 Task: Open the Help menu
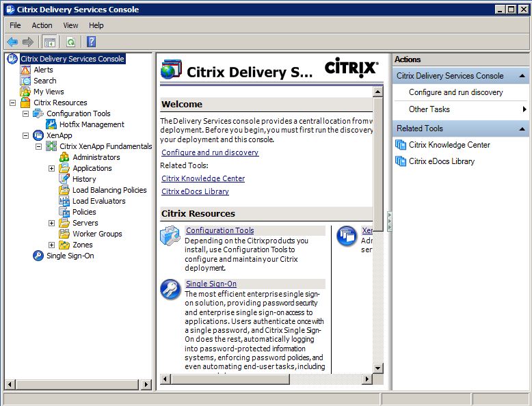pos(96,25)
